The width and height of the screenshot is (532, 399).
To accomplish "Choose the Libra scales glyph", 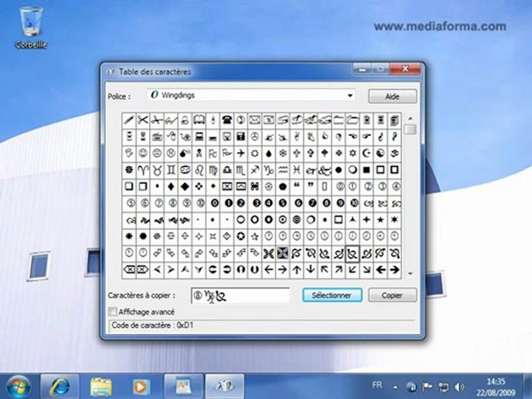I will (227, 170).
